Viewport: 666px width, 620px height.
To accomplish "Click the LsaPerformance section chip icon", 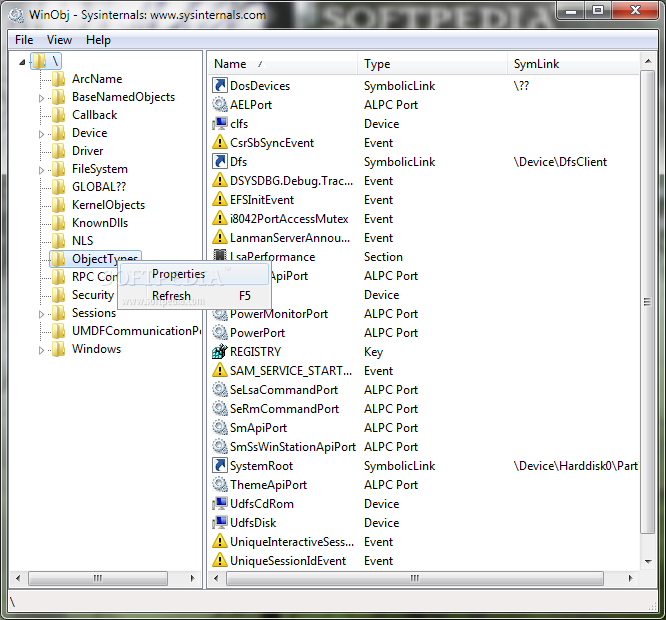I will (220, 255).
